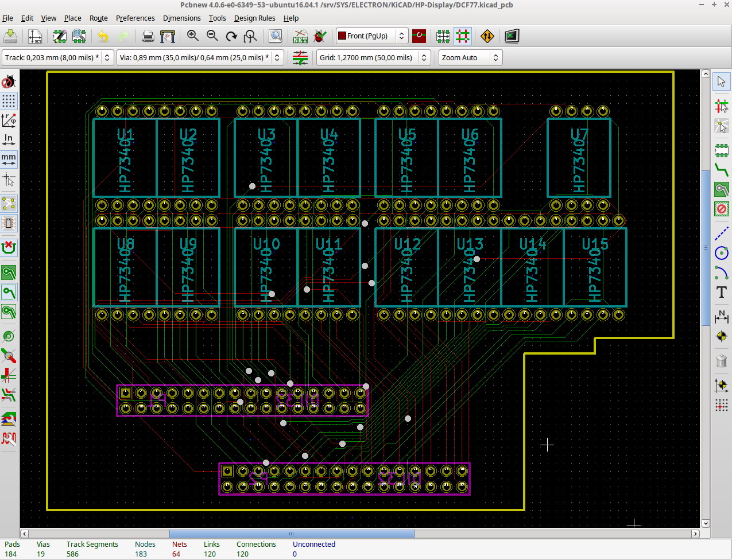Select the Add tracks and vias tool
Image resolution: width=732 pixels, height=560 pixels.
tap(722, 170)
